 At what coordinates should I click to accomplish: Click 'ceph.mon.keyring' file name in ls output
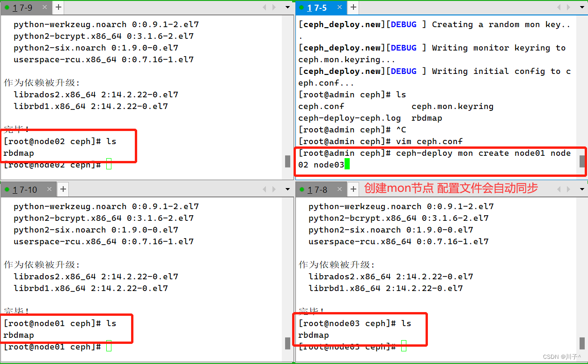452,106
